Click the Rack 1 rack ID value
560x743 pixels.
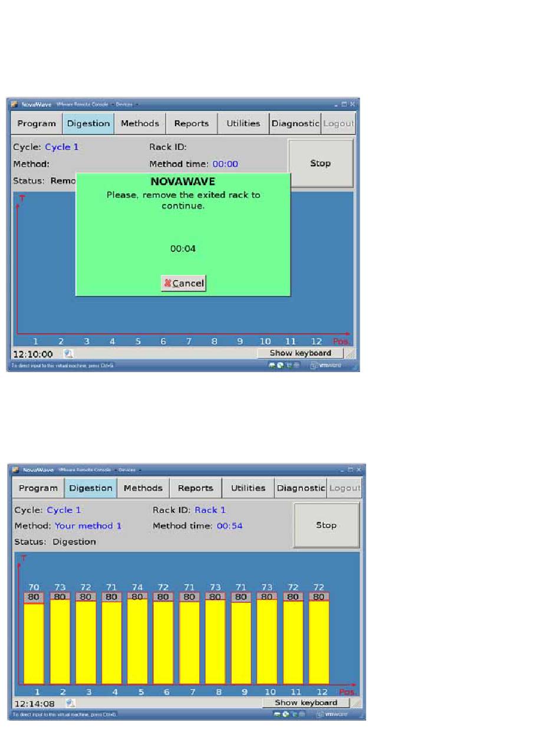pyautogui.click(x=210, y=510)
